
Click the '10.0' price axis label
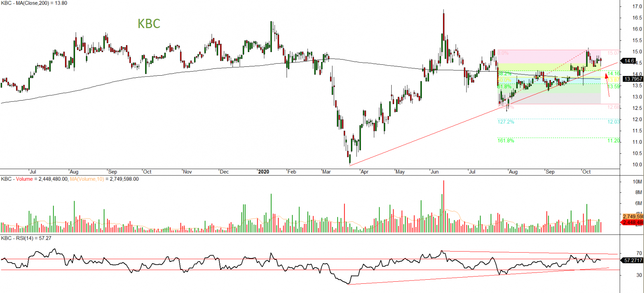(637, 165)
